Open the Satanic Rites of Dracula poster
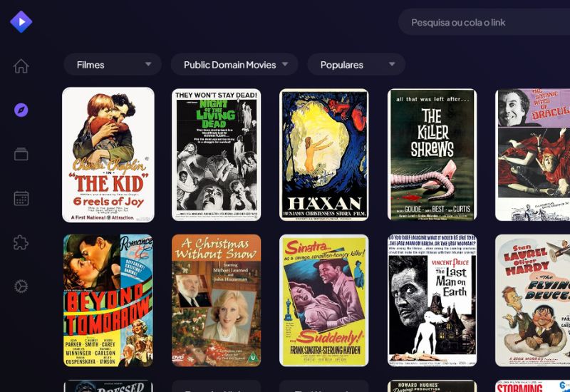 532,155
